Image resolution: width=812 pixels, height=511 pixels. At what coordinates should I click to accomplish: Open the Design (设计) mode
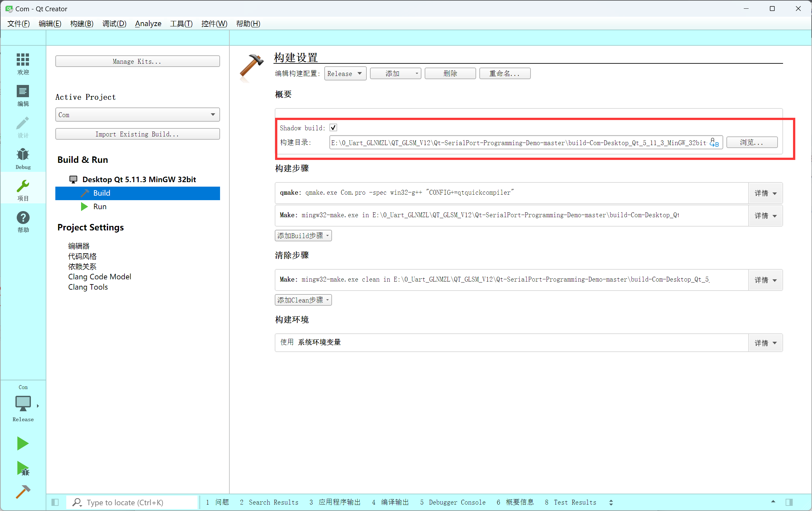(23, 127)
